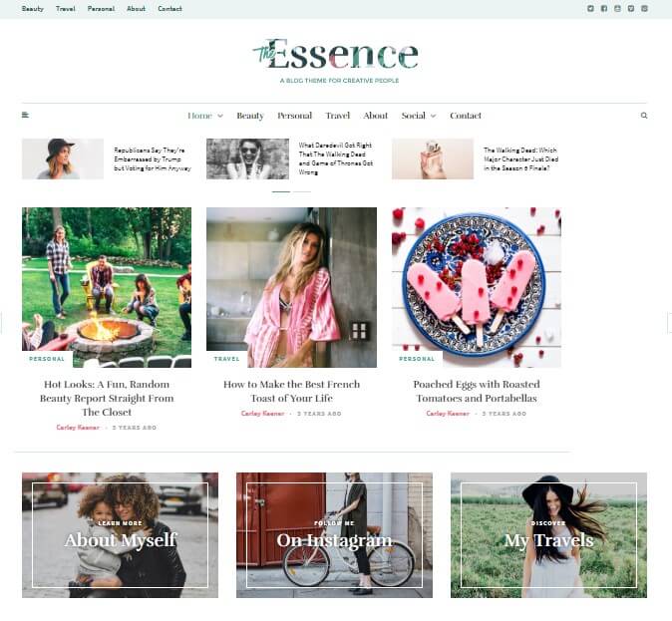Open the Vimeo social icon in top bar
Viewport: 672px width, 621px height.
pos(631,9)
